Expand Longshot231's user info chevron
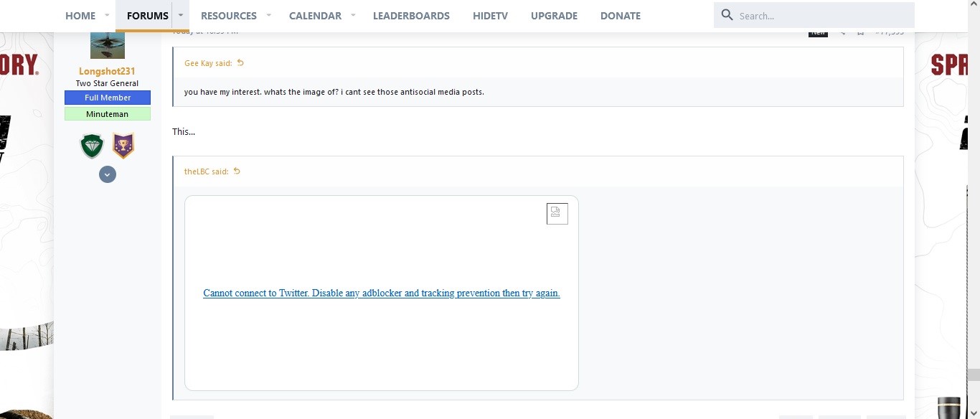The height and width of the screenshot is (419, 980). [108, 174]
